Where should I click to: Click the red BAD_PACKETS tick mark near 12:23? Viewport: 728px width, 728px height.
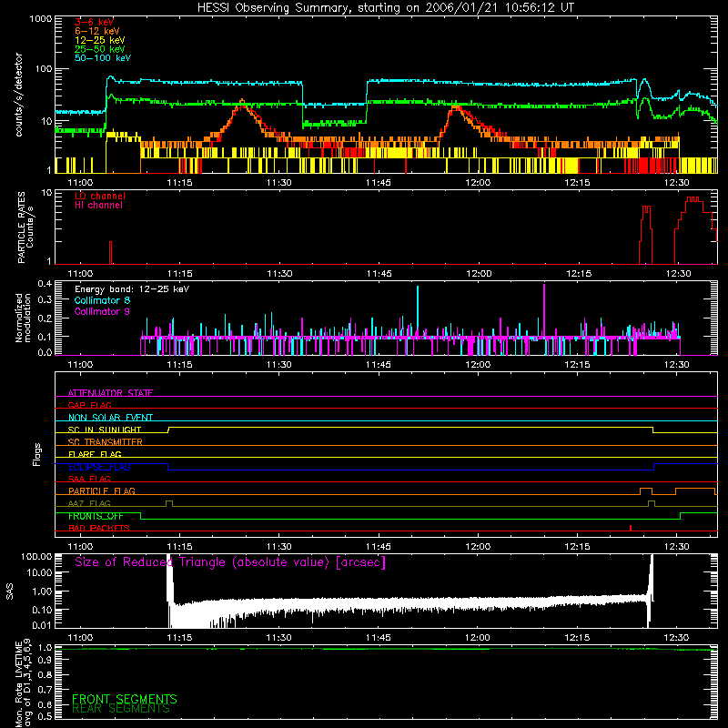[x=631, y=528]
